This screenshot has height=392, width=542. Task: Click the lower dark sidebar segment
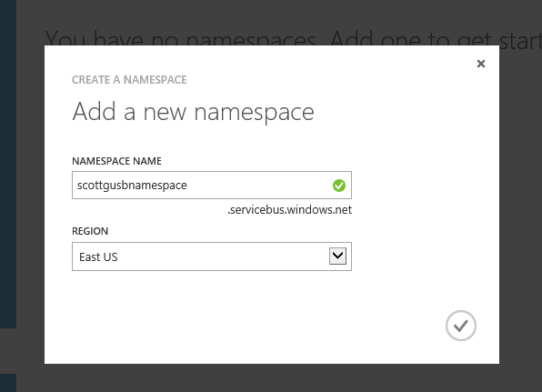[8, 383]
